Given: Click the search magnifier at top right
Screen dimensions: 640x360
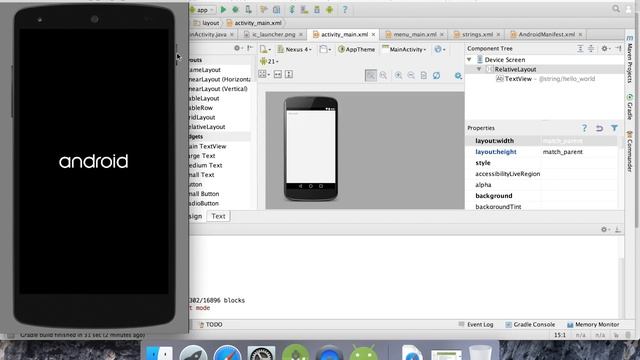Looking at the screenshot, I should coord(616,9).
